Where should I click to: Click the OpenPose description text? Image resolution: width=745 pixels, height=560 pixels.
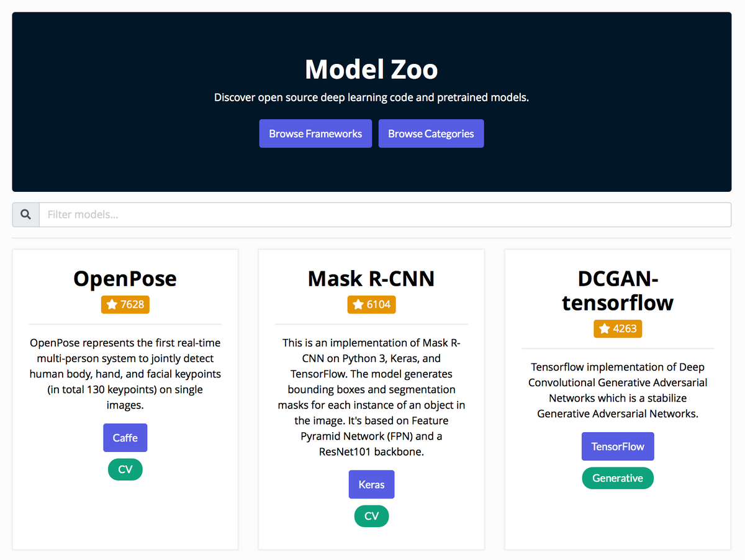click(x=125, y=374)
